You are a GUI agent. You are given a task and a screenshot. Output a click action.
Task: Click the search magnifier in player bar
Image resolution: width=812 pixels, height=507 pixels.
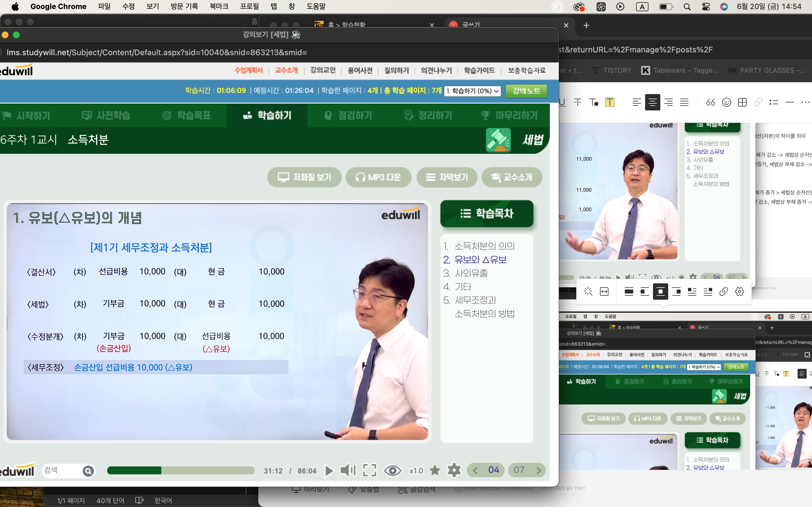pyautogui.click(x=88, y=471)
